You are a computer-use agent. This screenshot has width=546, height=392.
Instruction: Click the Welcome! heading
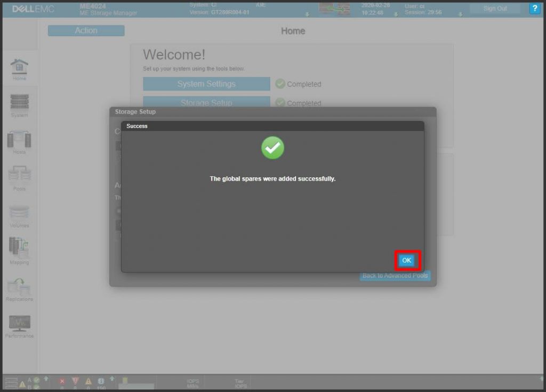174,55
